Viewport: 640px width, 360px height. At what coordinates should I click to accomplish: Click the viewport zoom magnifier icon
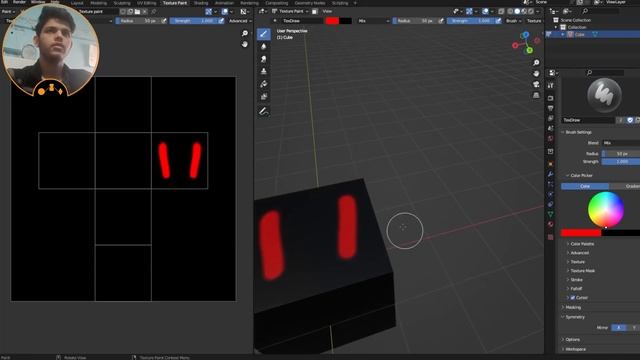[536, 62]
